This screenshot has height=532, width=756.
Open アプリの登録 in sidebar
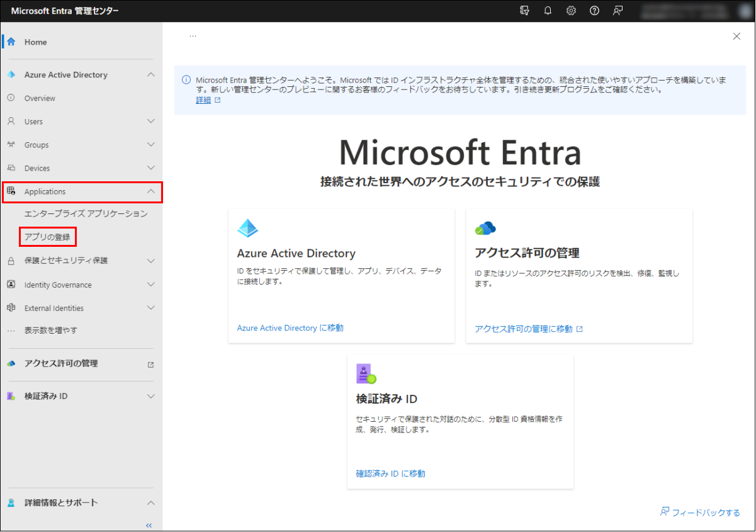click(47, 237)
